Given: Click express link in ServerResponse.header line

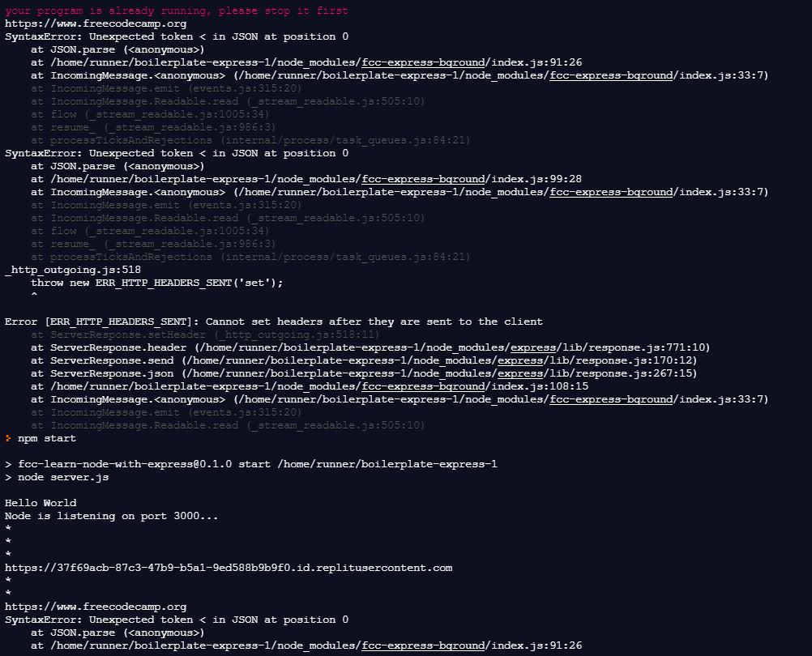Looking at the screenshot, I should click(533, 347).
